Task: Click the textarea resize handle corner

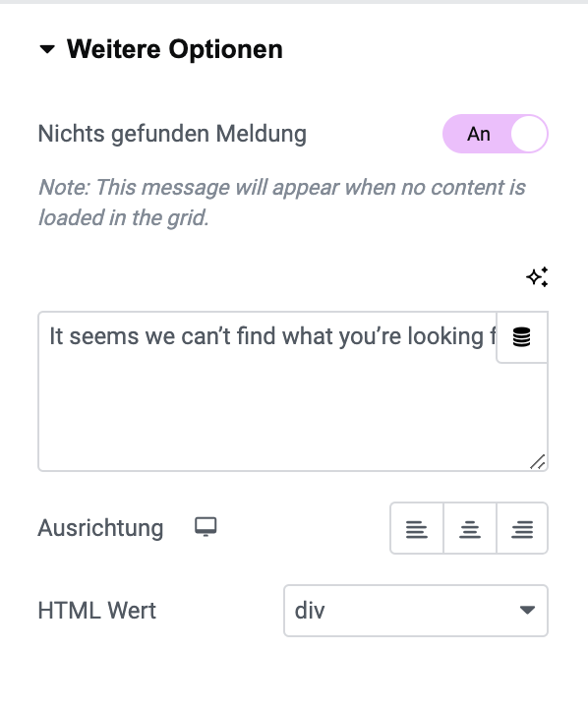Action: 537,462
